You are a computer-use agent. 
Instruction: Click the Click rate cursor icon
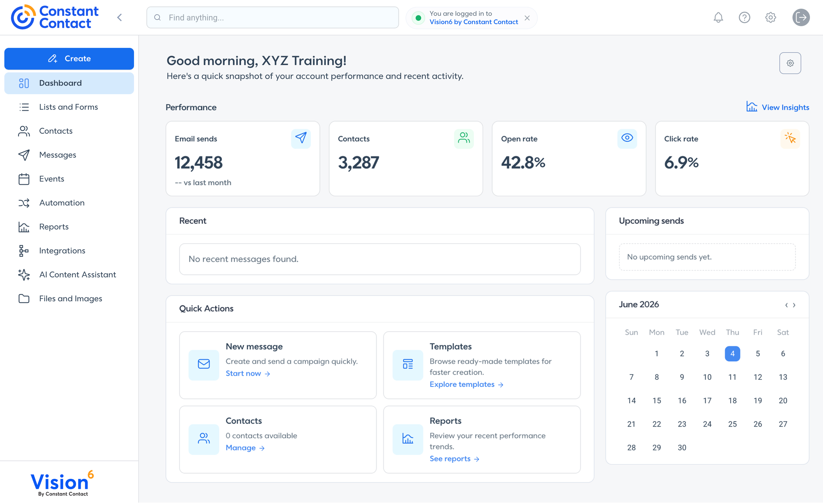point(790,139)
